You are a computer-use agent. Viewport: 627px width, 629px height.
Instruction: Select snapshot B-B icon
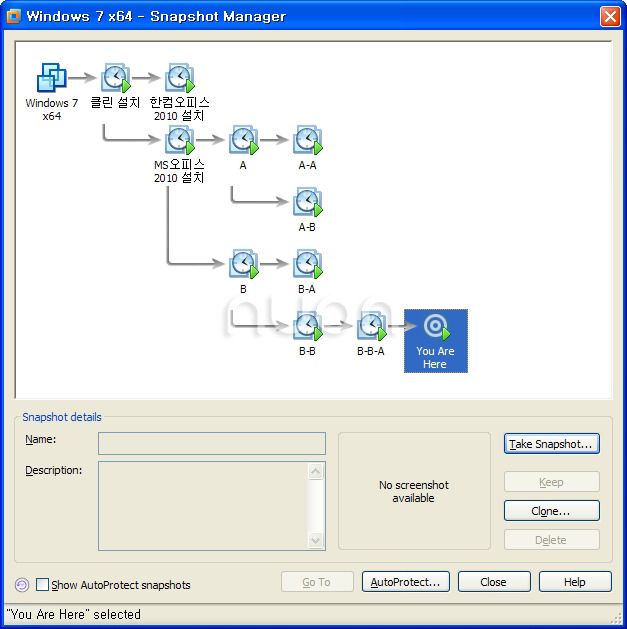[308, 326]
